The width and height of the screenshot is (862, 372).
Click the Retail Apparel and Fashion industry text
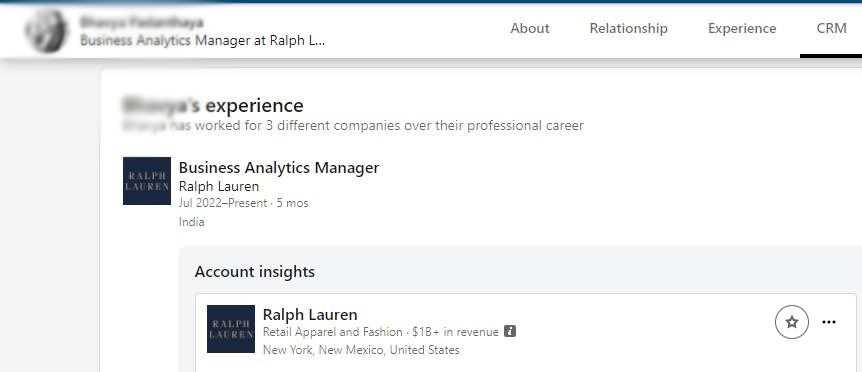tap(333, 332)
